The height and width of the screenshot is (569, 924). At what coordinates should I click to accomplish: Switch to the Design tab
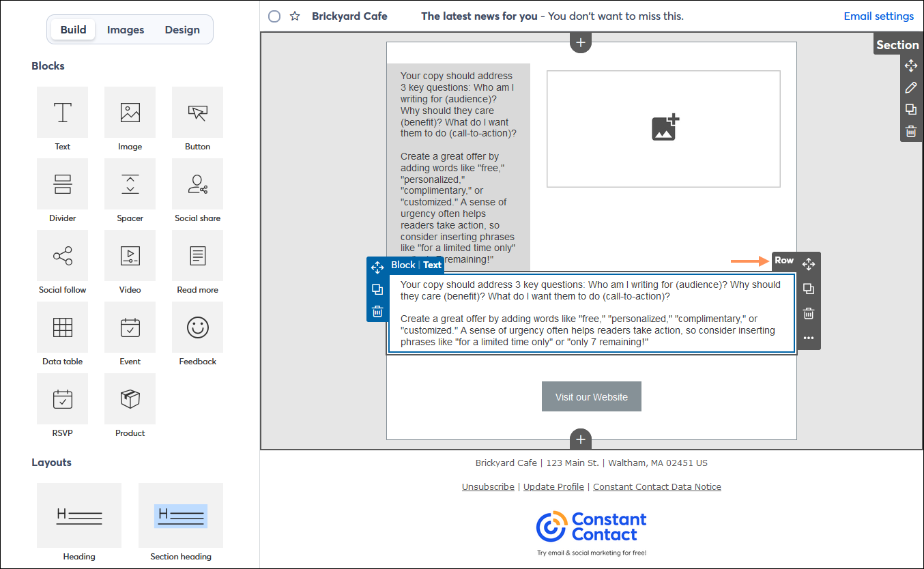[182, 29]
